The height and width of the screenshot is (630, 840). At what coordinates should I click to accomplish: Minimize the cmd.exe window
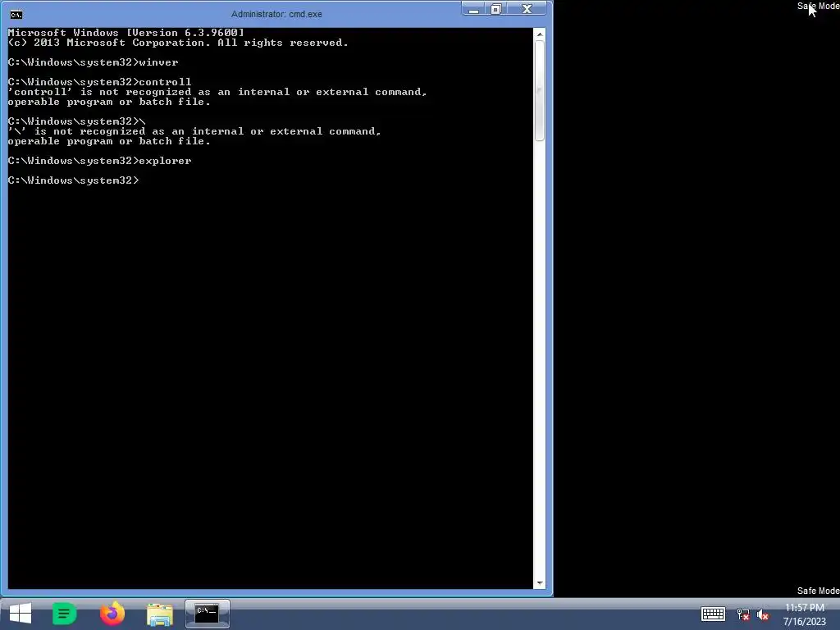pos(473,9)
